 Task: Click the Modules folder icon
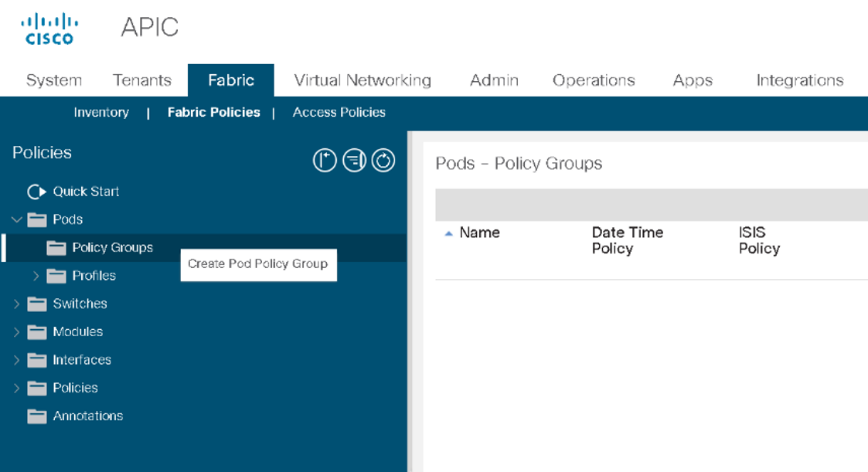click(37, 332)
